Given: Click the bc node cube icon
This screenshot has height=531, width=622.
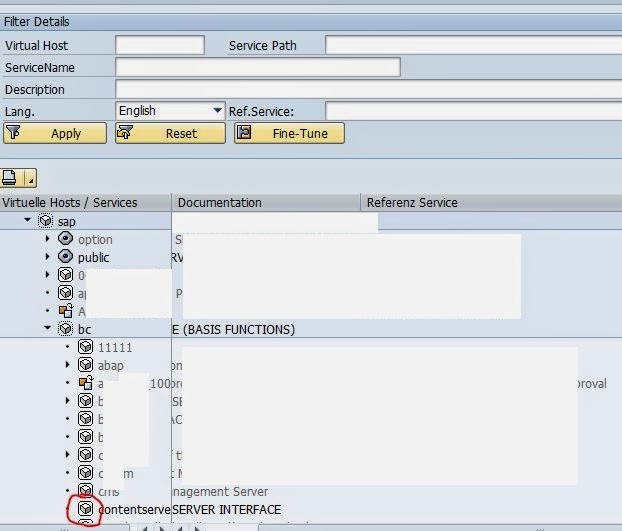Looking at the screenshot, I should [65, 329].
